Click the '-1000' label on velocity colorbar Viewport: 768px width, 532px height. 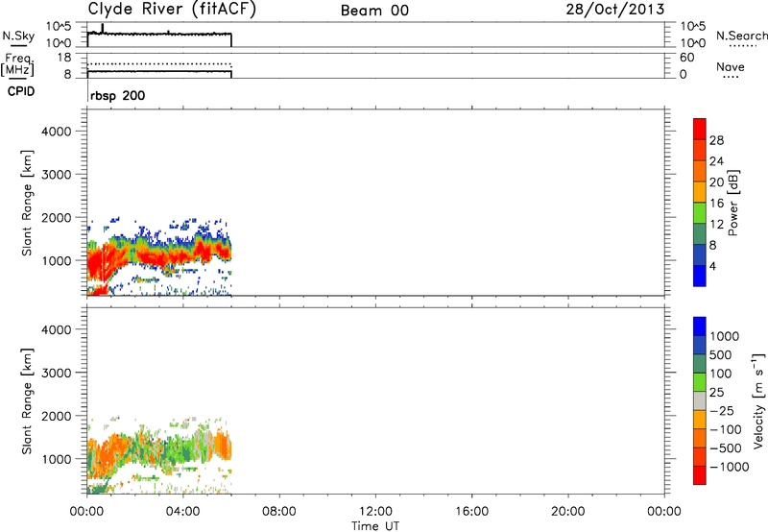coord(730,467)
